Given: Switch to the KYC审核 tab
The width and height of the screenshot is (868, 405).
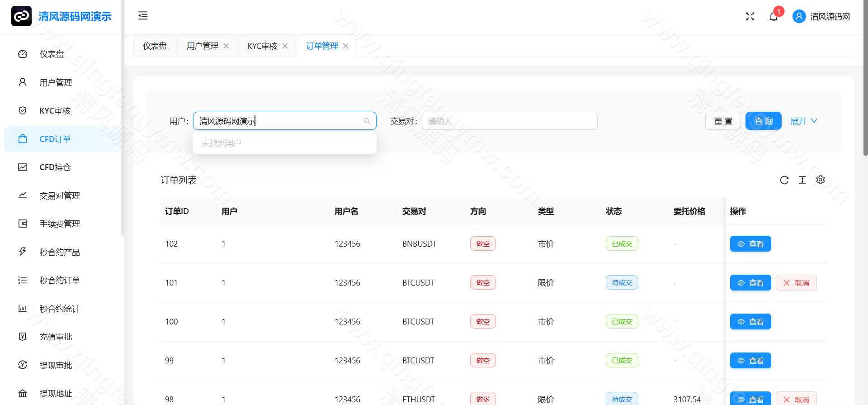Looking at the screenshot, I should click(x=262, y=46).
